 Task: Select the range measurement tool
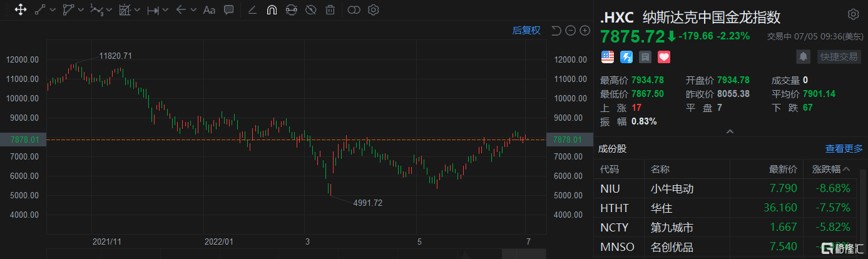pos(153,10)
